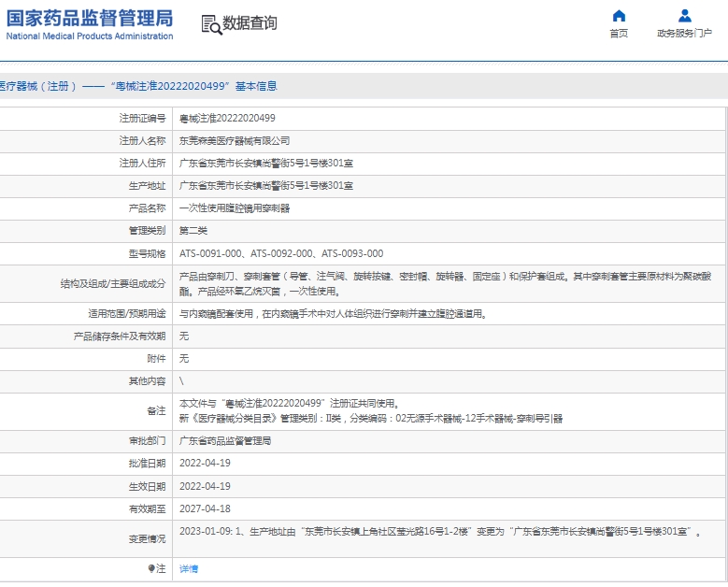Click the 基本信息 section title
The image size is (728, 587).
(256, 86)
